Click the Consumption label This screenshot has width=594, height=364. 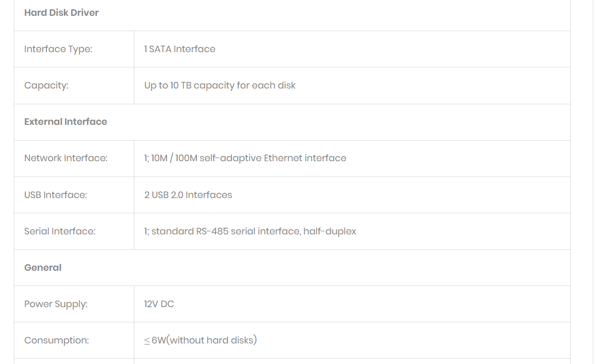pyautogui.click(x=56, y=340)
